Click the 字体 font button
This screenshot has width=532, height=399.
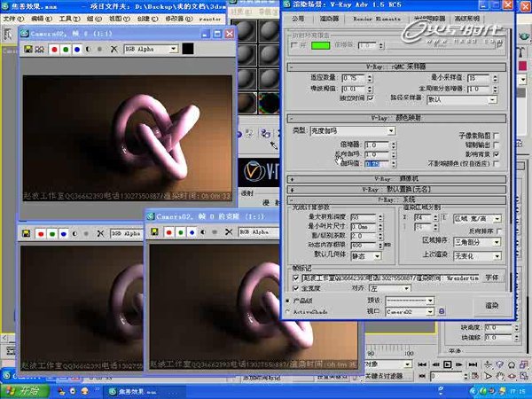[x=491, y=278]
